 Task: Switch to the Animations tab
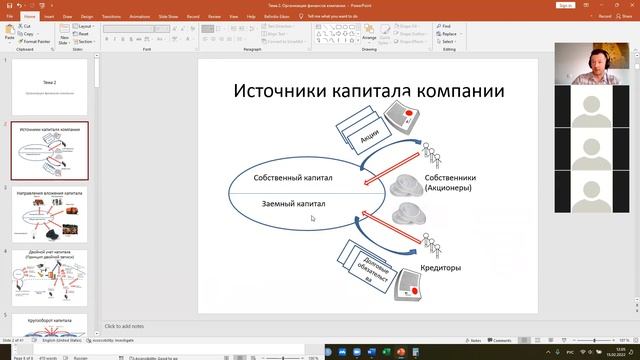140,16
